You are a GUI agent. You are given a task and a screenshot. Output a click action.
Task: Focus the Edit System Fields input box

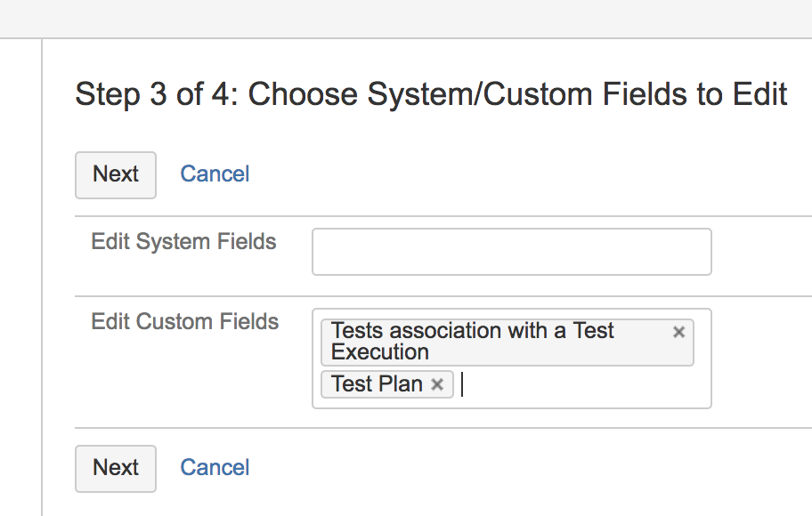click(x=512, y=252)
